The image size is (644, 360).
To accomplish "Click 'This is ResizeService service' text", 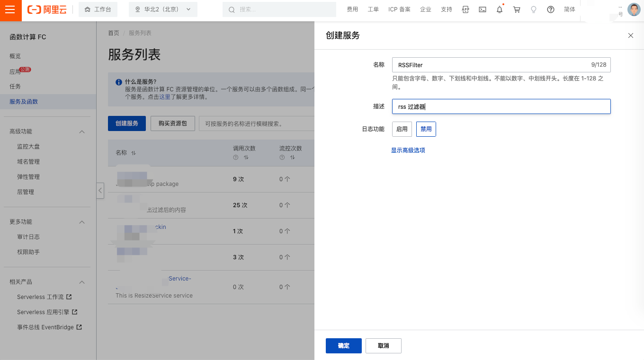I will point(154,296).
